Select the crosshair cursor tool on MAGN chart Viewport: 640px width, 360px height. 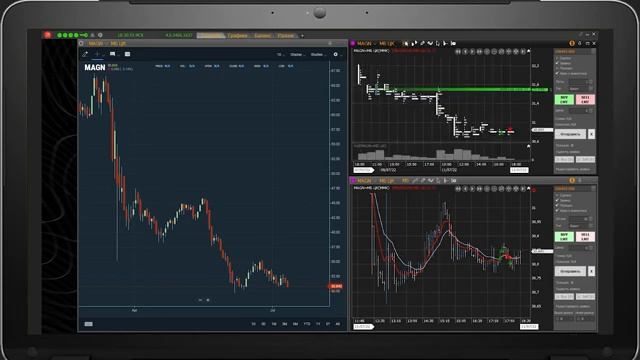pos(97,54)
